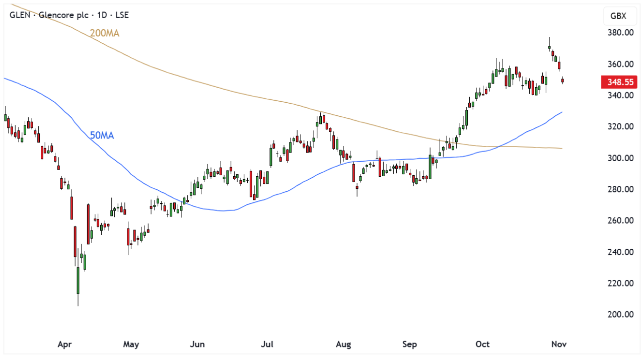The height and width of the screenshot is (359, 644).
Task: Click the 200.00 price scale label
Action: click(620, 315)
